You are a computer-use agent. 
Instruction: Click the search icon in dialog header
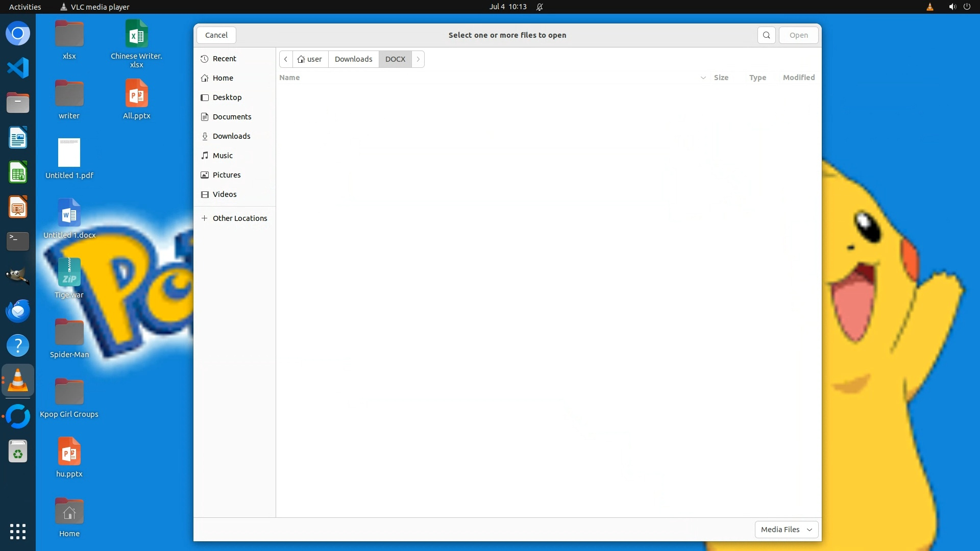point(766,35)
